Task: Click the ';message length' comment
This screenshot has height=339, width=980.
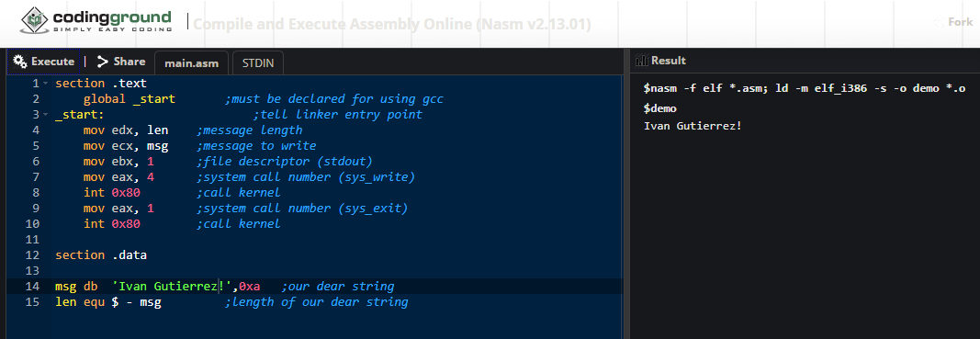Action: click(250, 130)
